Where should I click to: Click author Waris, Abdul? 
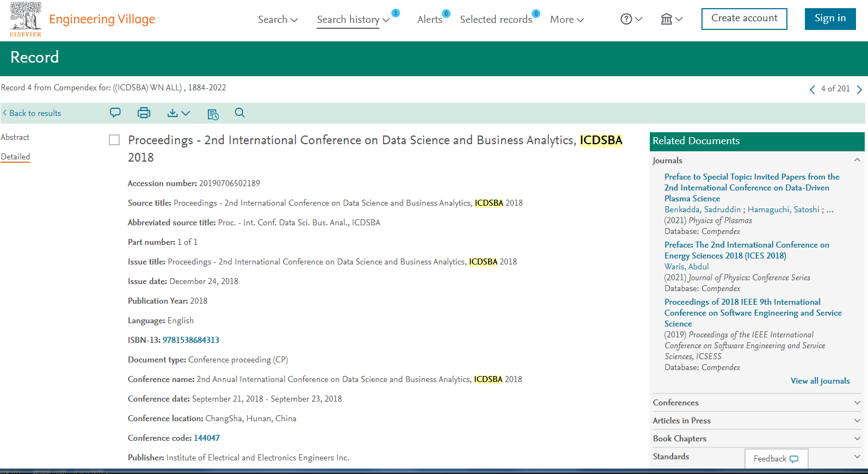click(x=686, y=267)
